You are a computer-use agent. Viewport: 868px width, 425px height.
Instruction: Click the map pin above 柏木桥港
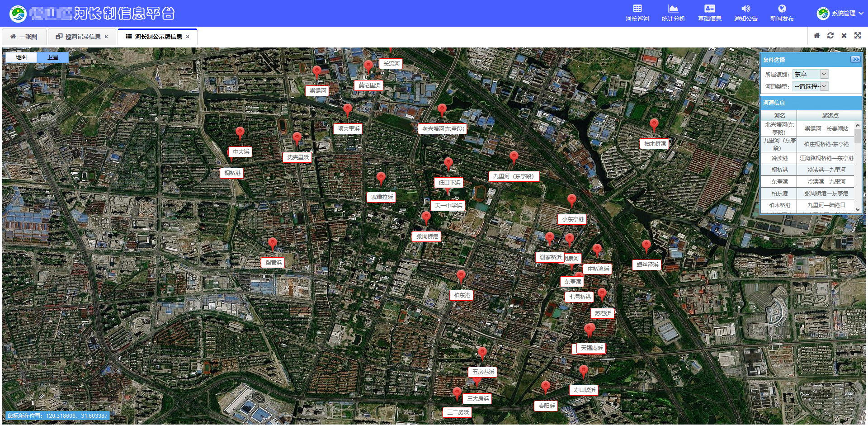[654, 124]
